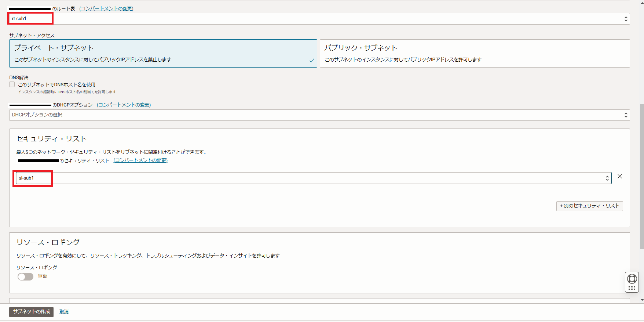This screenshot has width=644, height=322.
Task: Click security list コンパートメントの変更 link
Action: (140, 160)
